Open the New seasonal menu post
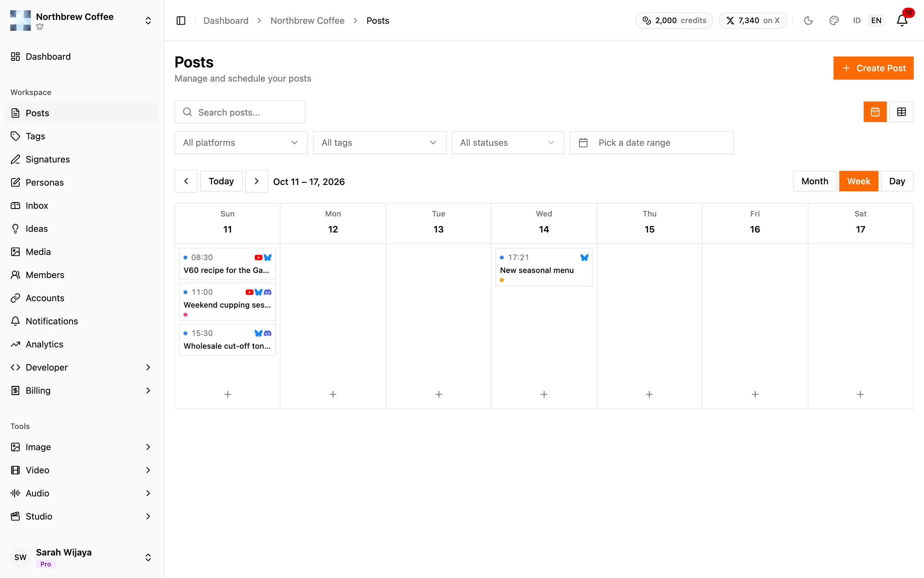 (x=544, y=267)
